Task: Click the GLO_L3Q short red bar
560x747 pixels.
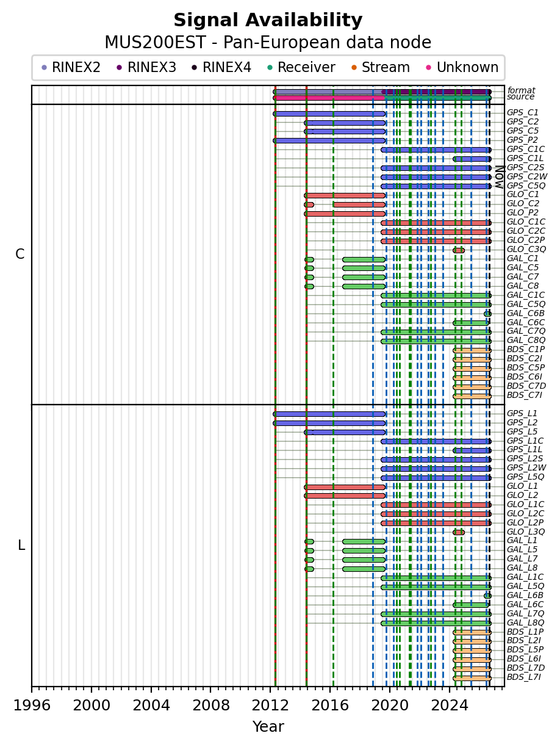Action: point(459,532)
